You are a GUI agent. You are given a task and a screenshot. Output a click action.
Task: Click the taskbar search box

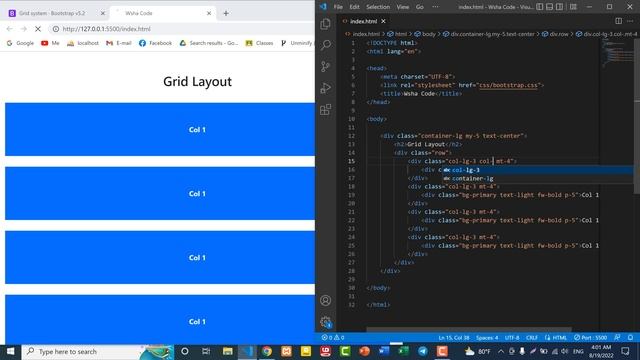[x=98, y=351]
